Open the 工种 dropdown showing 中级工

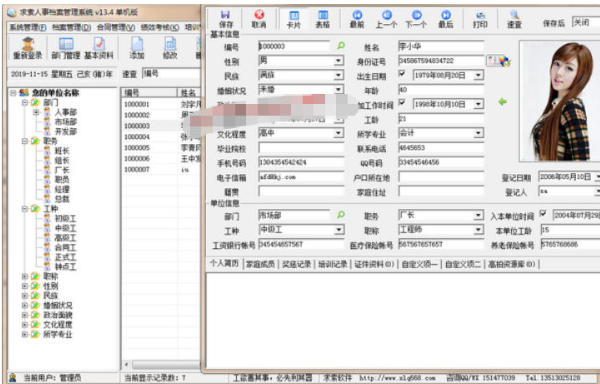pyautogui.click(x=338, y=230)
